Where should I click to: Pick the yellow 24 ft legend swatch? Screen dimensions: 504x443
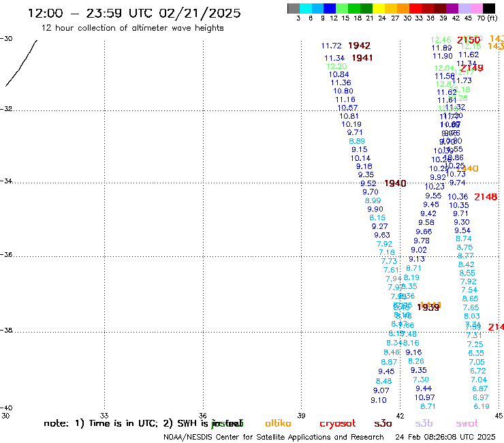(379, 9)
